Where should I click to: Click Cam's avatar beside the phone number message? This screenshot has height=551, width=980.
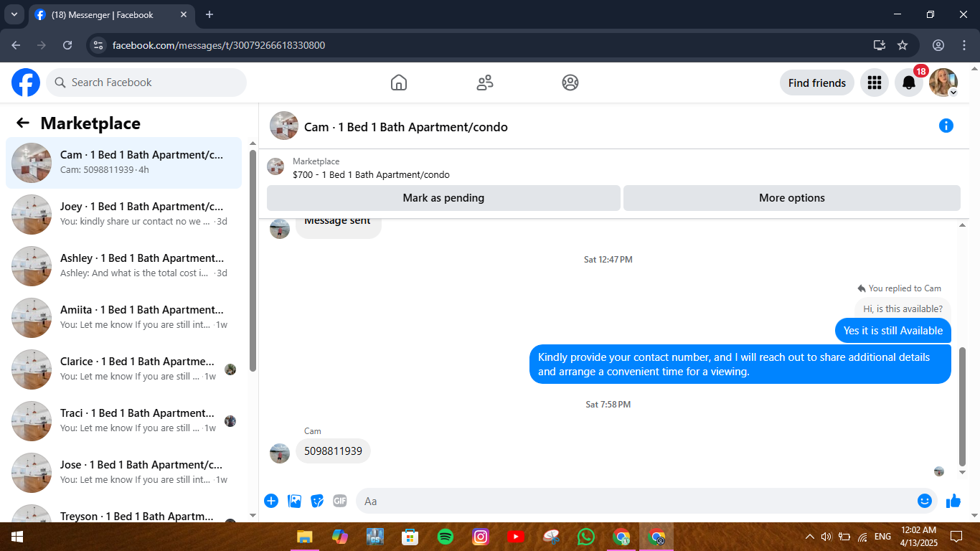tap(280, 453)
